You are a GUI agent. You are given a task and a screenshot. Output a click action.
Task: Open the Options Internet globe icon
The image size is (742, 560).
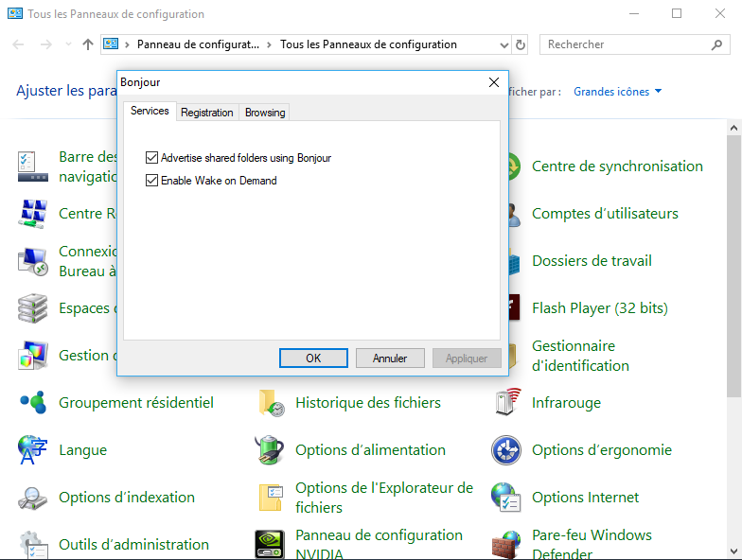[506, 498]
